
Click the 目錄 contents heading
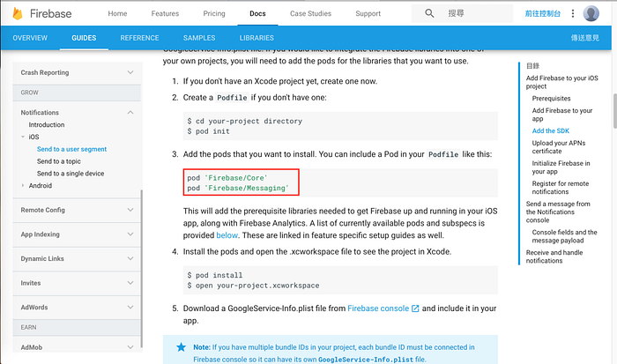(x=532, y=66)
